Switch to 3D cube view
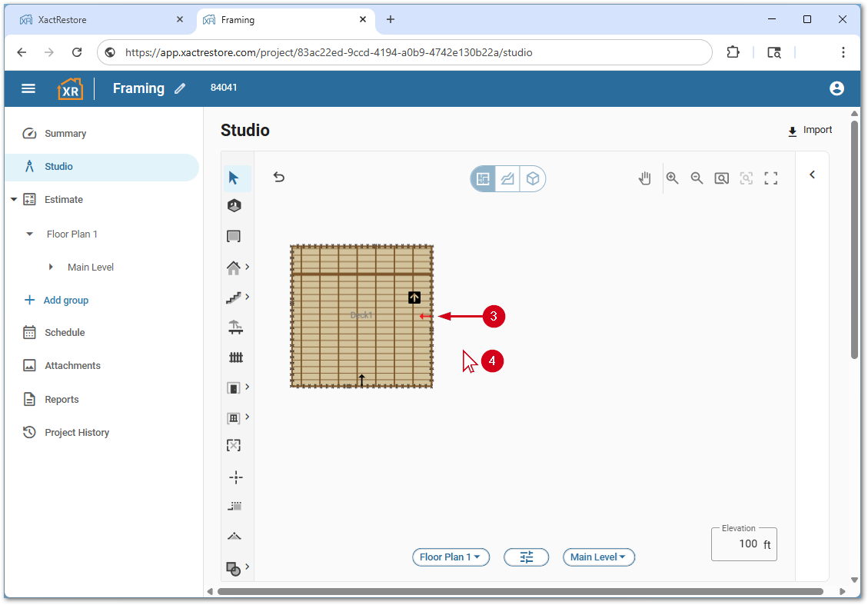Viewport: 868px width, 605px height. pyautogui.click(x=533, y=179)
